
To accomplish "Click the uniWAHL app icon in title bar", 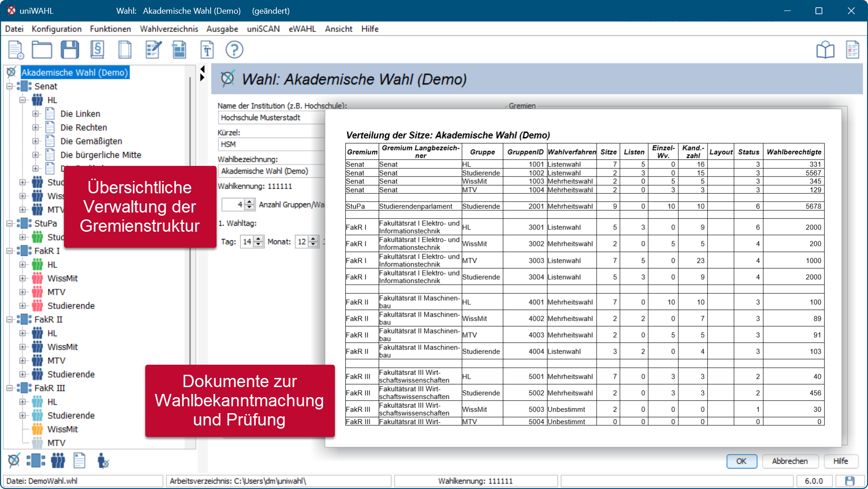I will (11, 11).
